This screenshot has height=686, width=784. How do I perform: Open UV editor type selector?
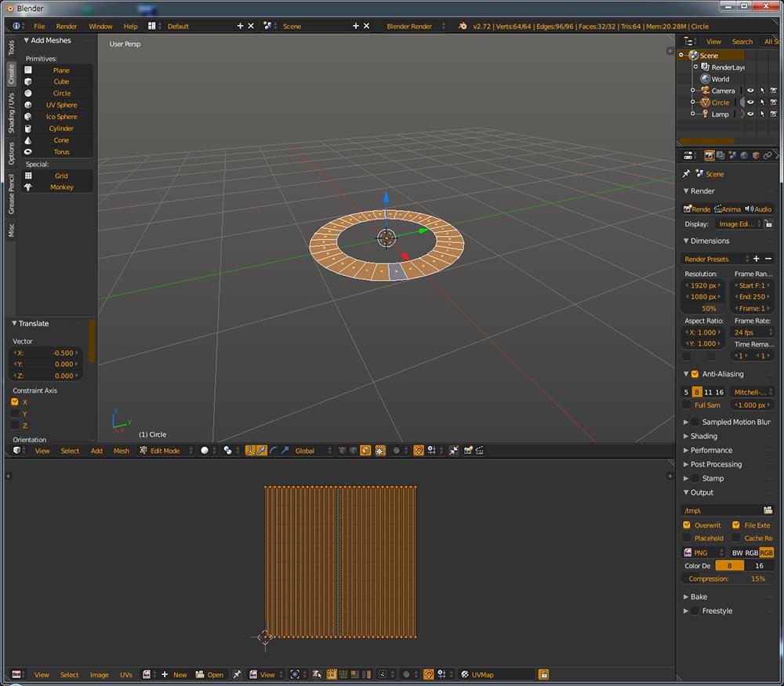point(19,674)
